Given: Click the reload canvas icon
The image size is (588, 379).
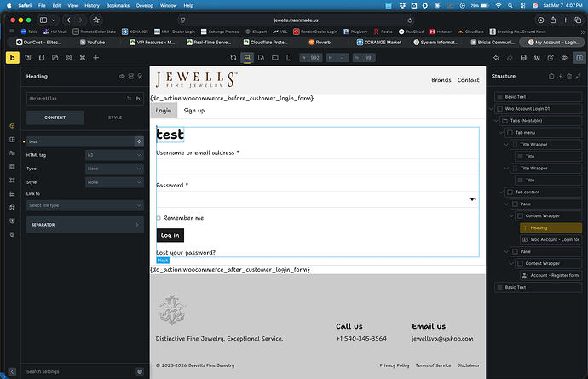Looking at the screenshot, I should [233, 58].
